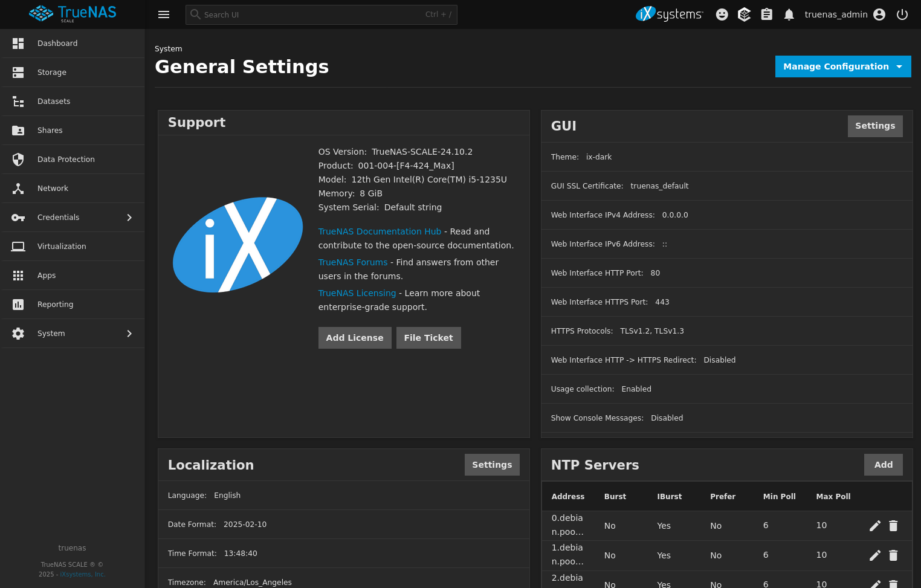Screen dimensions: 921x588
Task: View running jobs via clipboard icon
Action: point(766,14)
